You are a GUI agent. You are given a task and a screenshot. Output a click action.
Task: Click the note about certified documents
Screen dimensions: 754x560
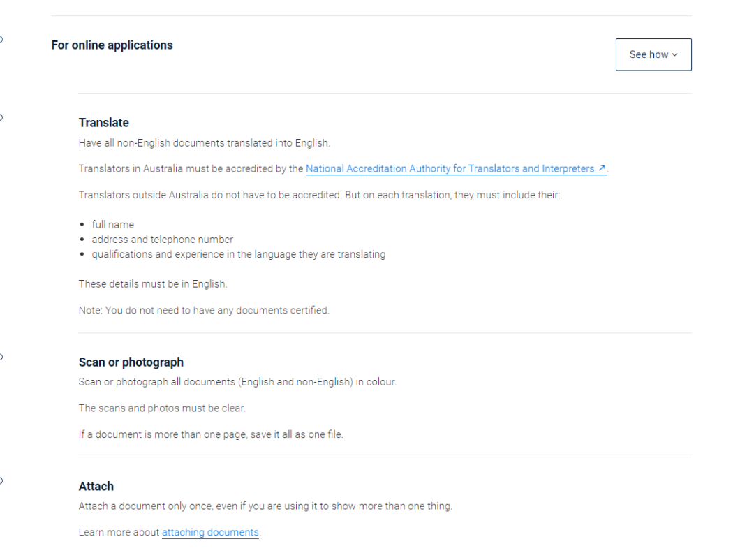tap(204, 310)
